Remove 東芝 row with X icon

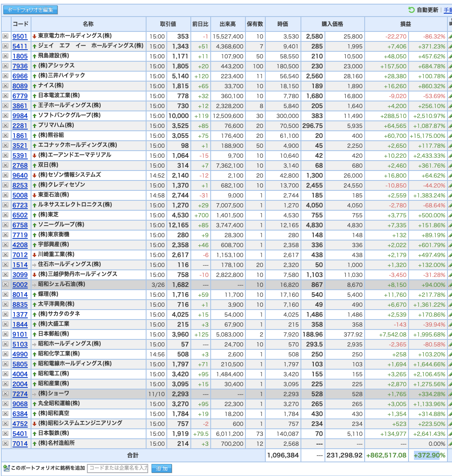point(5,215)
